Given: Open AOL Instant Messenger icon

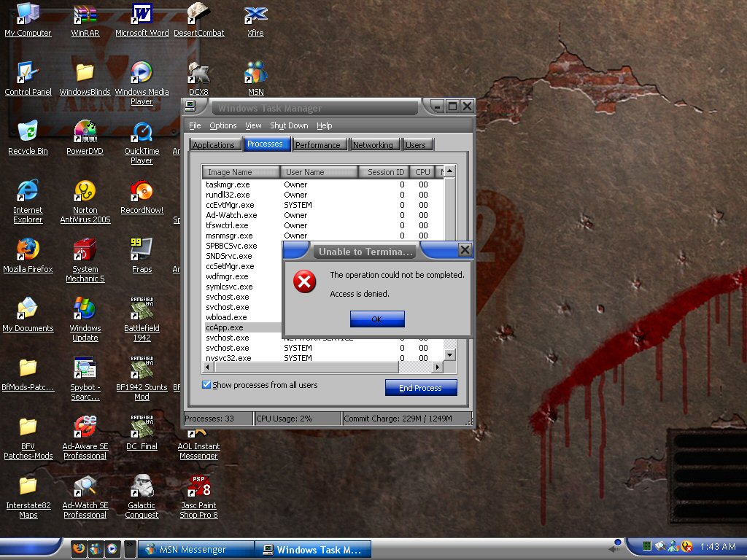Looking at the screenshot, I should [x=198, y=444].
